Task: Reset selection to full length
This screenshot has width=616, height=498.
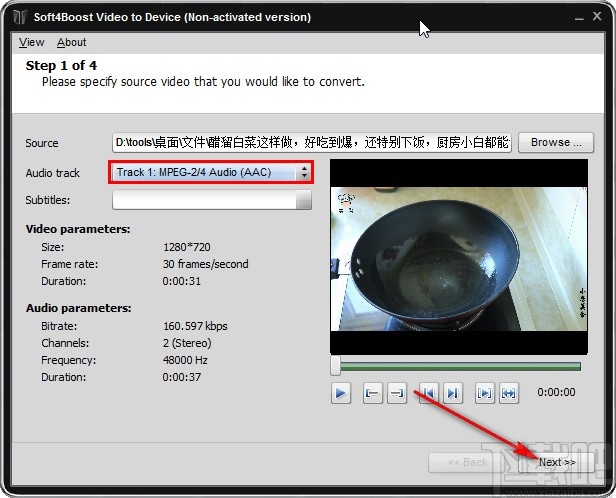Action: point(509,393)
